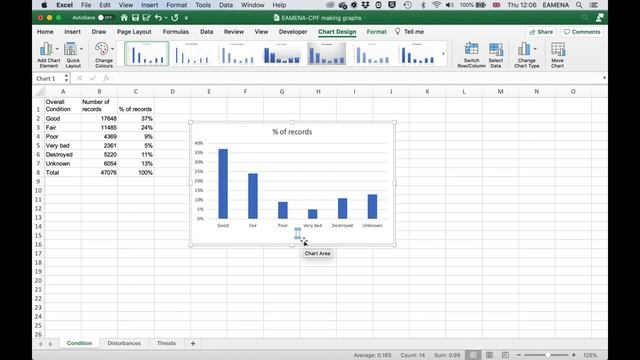Click the Save icon in title bar
The height and width of the screenshot is (360, 640).
point(135,18)
